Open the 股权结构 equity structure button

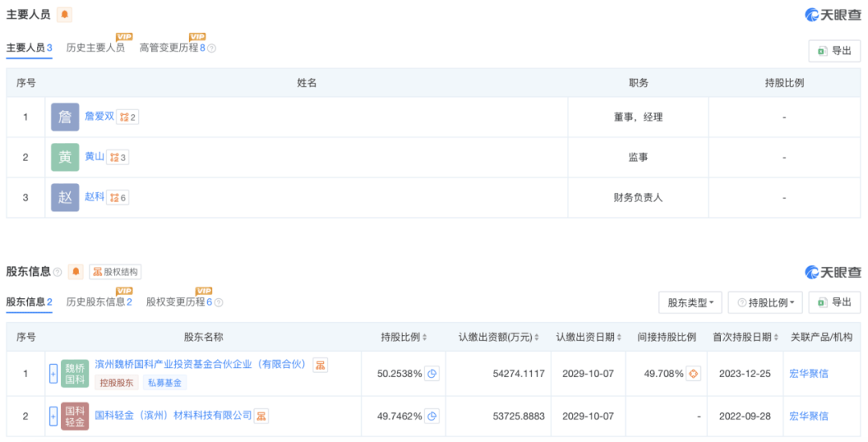pos(115,272)
